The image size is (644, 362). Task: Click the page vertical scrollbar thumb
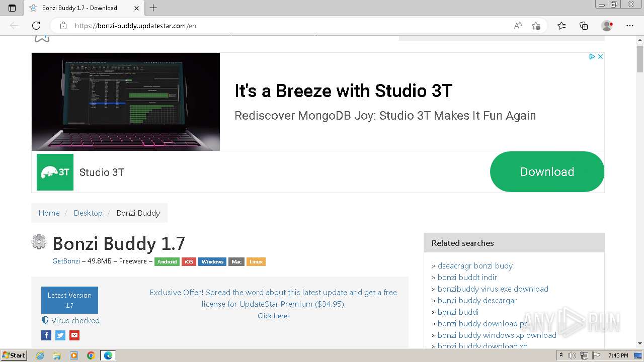click(639, 59)
